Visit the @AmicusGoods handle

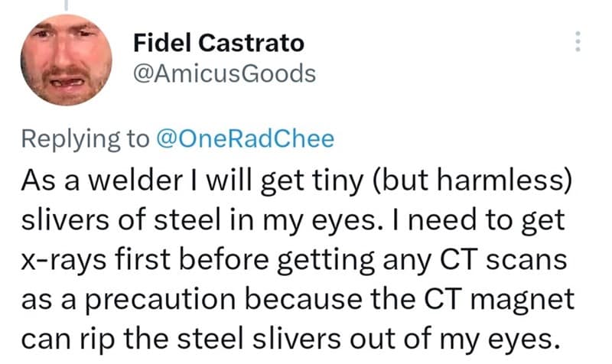(224, 73)
